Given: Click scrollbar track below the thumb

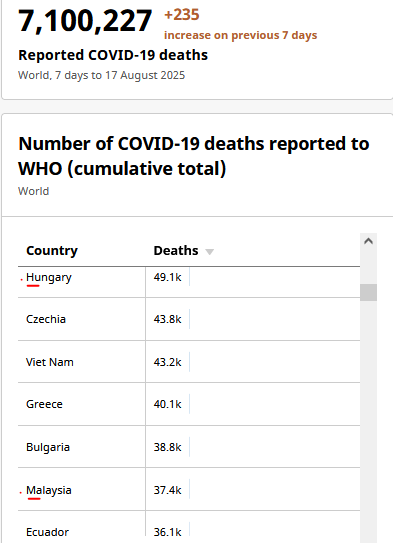Looking at the screenshot, I should click(x=368, y=422).
